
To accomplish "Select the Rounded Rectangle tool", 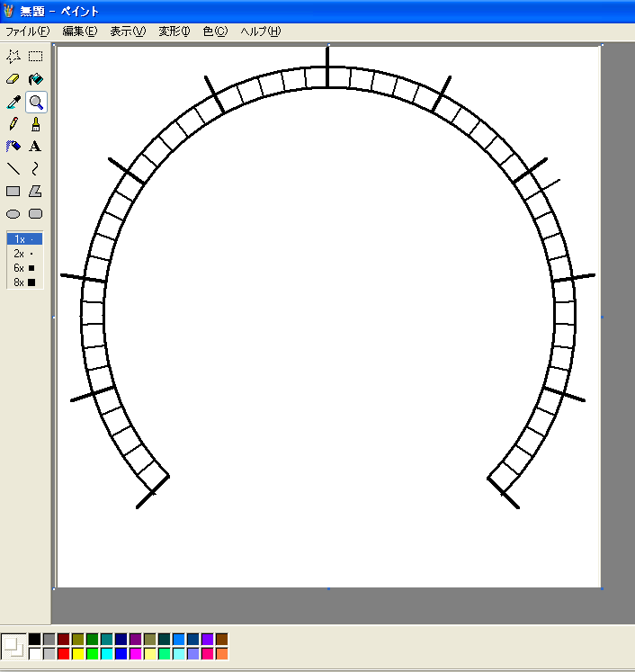I will tap(36, 214).
